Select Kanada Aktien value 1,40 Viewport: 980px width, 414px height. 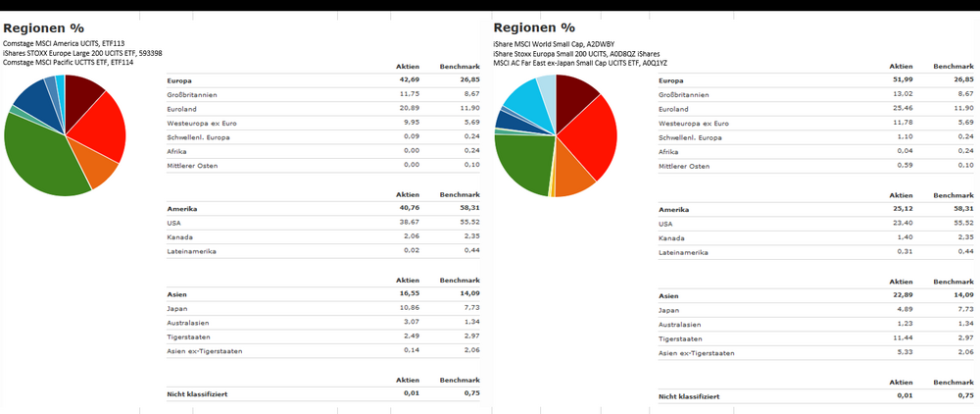coord(905,238)
